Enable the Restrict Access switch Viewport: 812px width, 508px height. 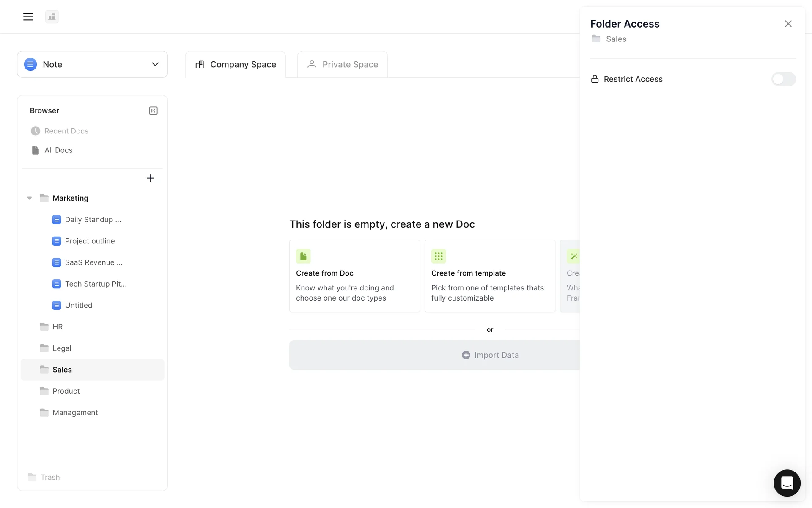pos(783,79)
